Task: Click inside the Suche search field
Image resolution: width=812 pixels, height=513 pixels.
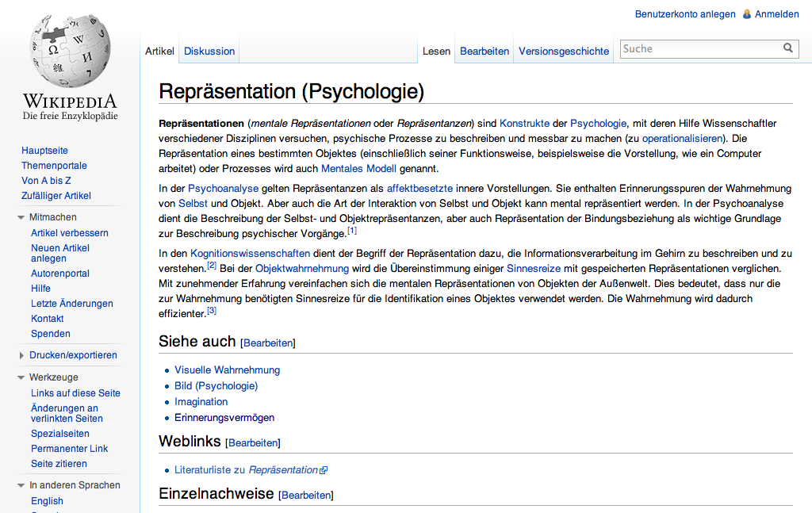Action: click(x=702, y=48)
